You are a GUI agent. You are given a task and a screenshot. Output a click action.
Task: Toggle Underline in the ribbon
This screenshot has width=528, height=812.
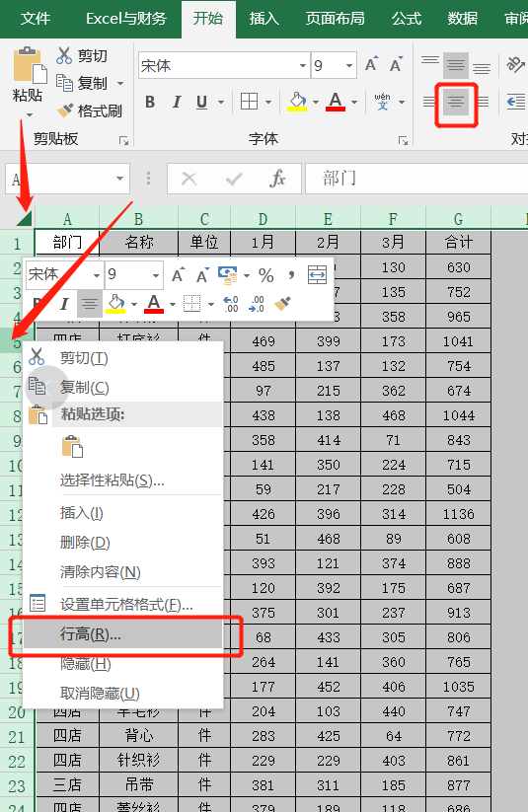pyautogui.click(x=202, y=102)
